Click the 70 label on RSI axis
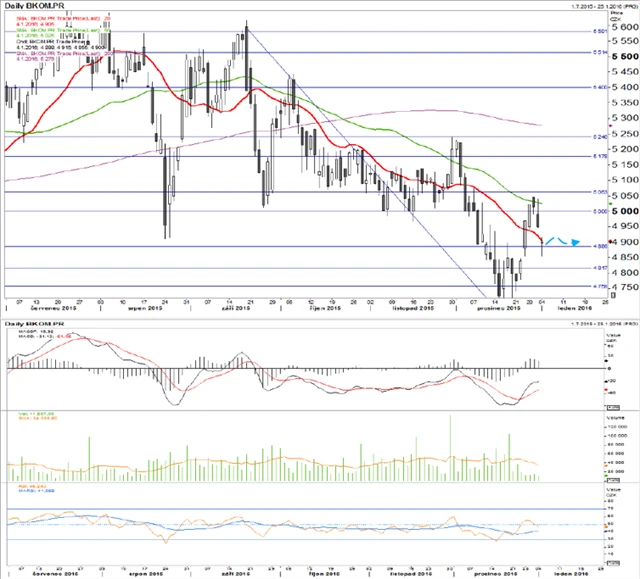 click(x=611, y=509)
